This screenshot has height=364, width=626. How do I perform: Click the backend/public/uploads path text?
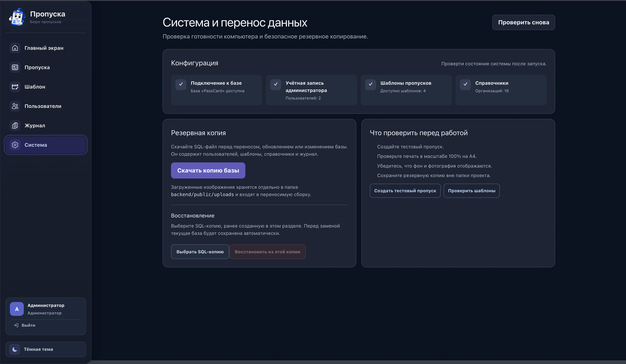coord(202,195)
